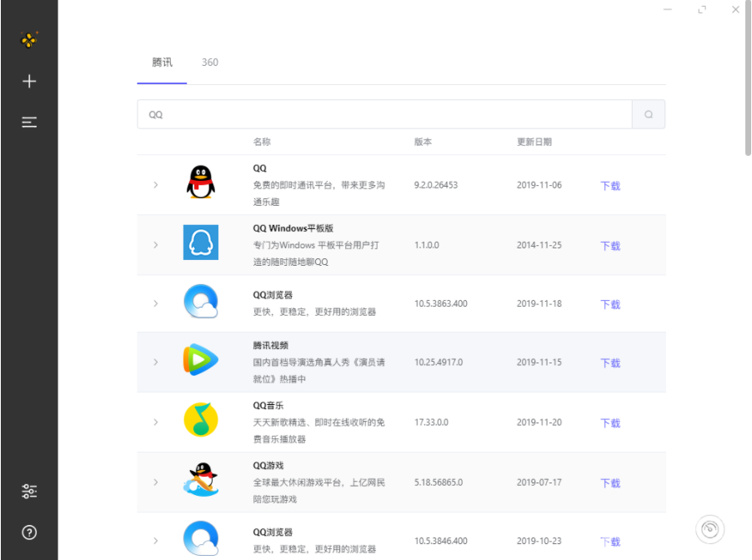Click the QQ penguin app icon
Screen dimensions: 752x560
201,182
